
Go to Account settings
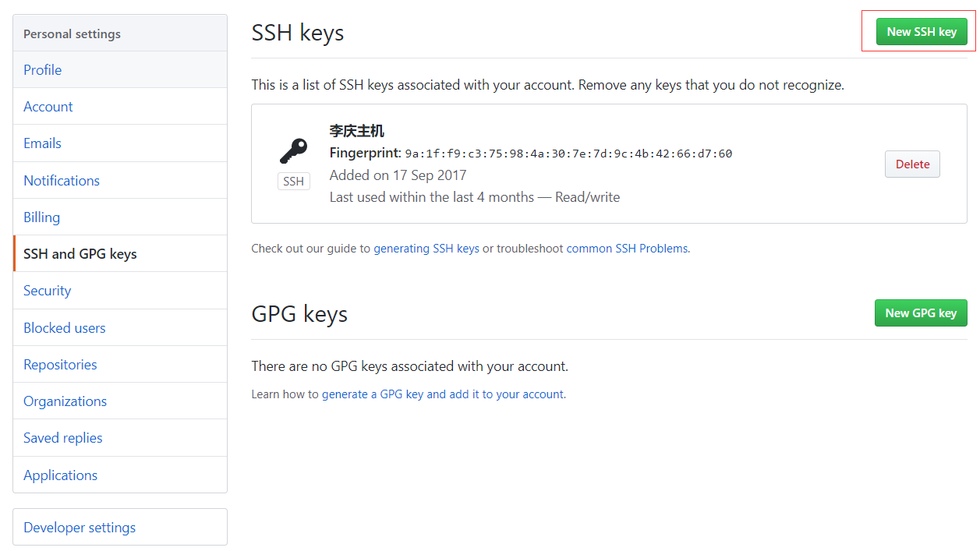coord(48,107)
